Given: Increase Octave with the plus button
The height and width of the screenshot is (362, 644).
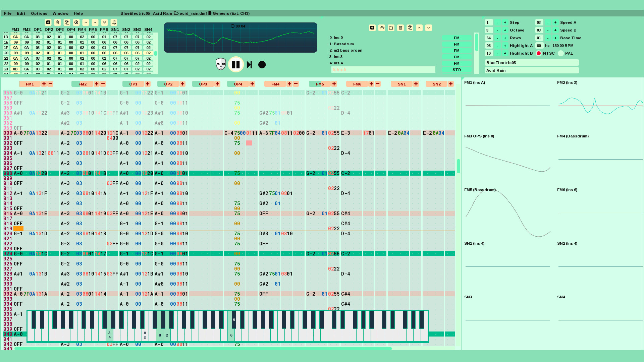Looking at the screenshot, I should pyautogui.click(x=505, y=30).
